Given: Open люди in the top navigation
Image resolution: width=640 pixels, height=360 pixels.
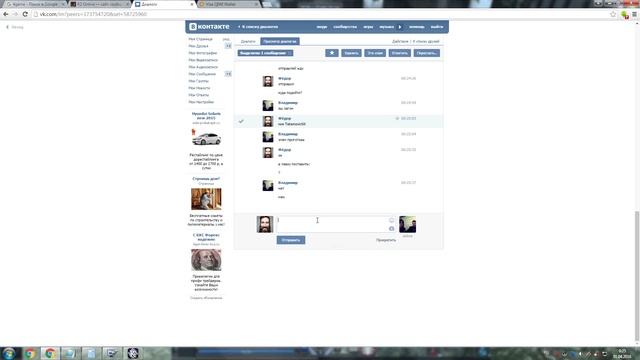Looking at the screenshot, I should point(322,27).
